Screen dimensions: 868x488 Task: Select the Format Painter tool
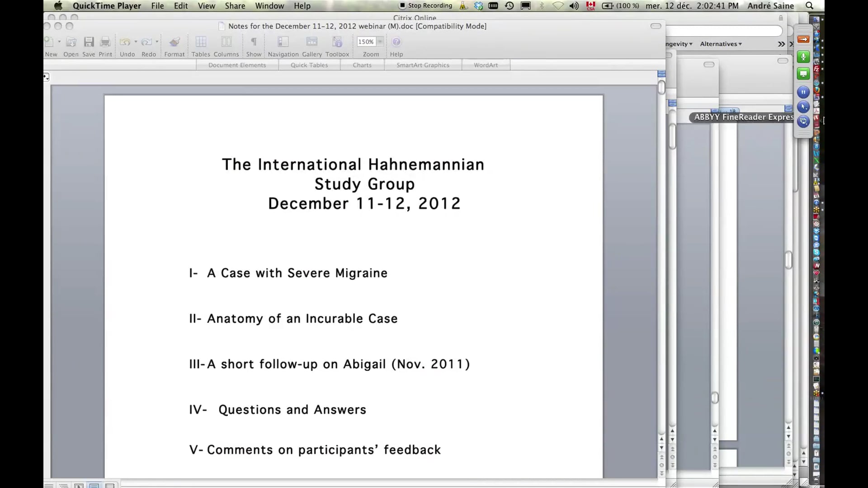[175, 42]
